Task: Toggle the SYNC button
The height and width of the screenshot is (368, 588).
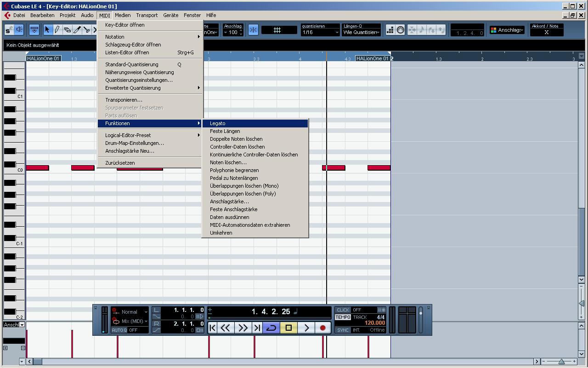Action: pyautogui.click(x=343, y=330)
